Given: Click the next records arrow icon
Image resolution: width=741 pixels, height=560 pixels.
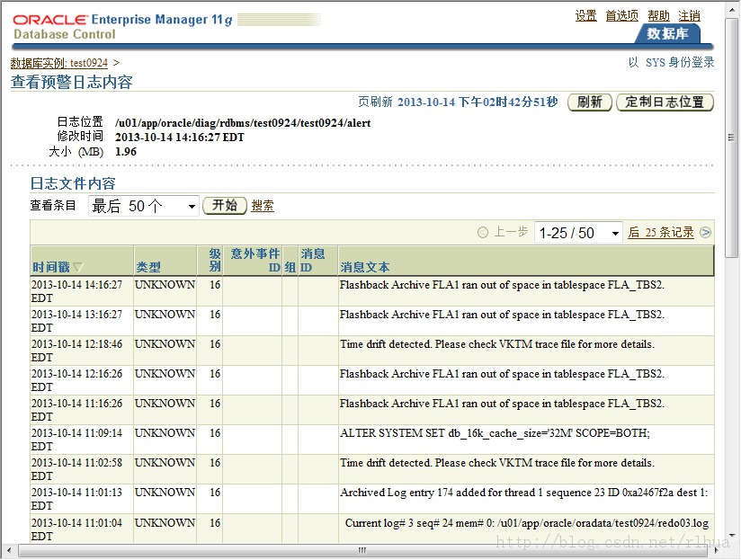Looking at the screenshot, I should [706, 233].
